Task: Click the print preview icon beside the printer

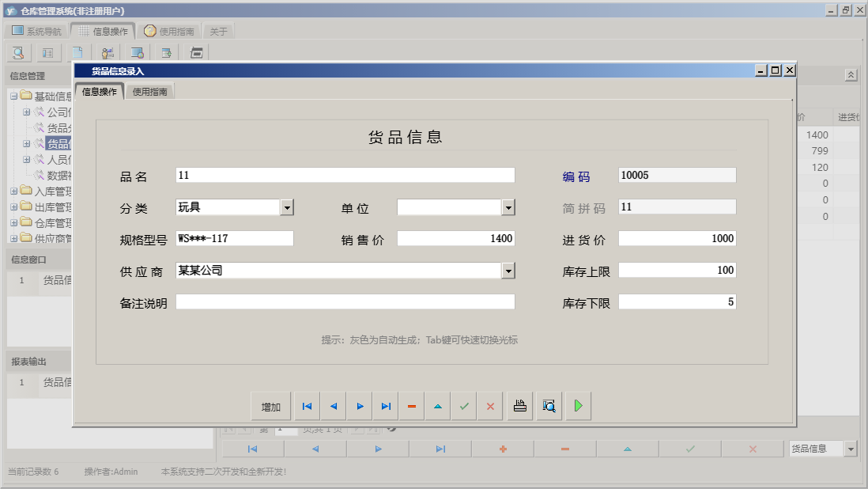Action: click(x=549, y=405)
